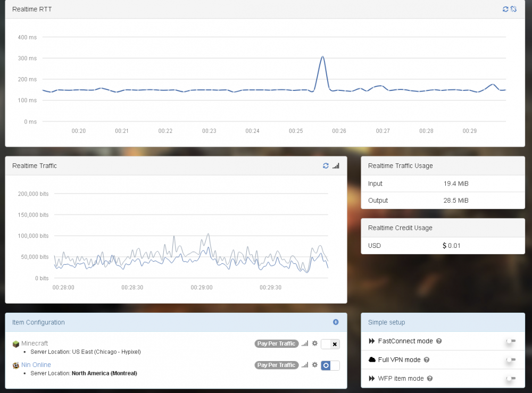Toggle the Minecraft item on/off switch

click(330, 344)
